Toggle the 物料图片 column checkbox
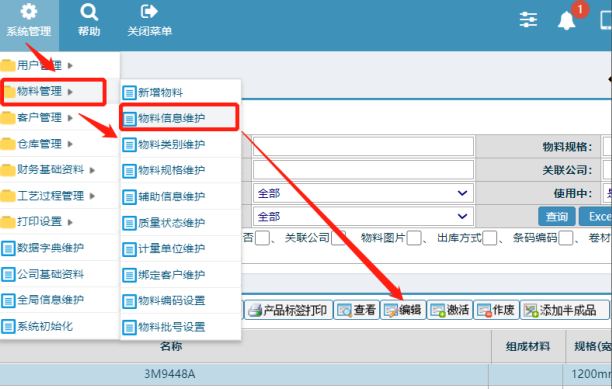Image resolution: width=612 pixels, height=389 pixels. (414, 238)
